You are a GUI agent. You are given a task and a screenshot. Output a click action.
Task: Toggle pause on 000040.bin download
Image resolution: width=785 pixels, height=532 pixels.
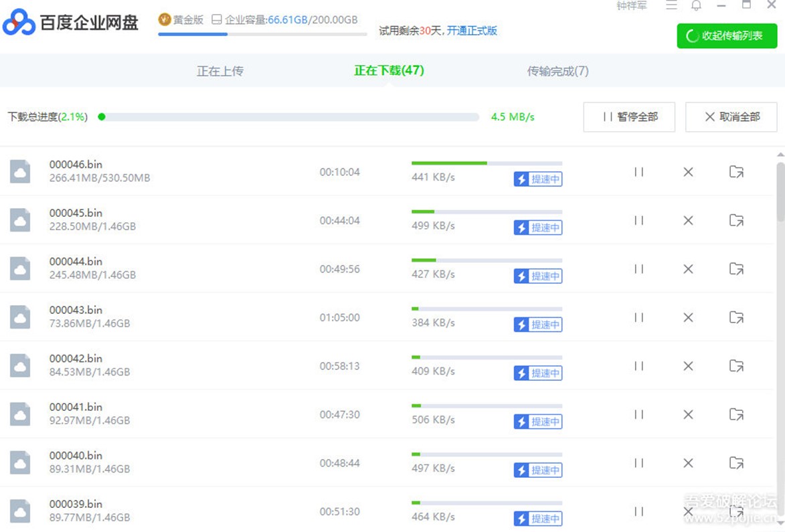point(638,463)
